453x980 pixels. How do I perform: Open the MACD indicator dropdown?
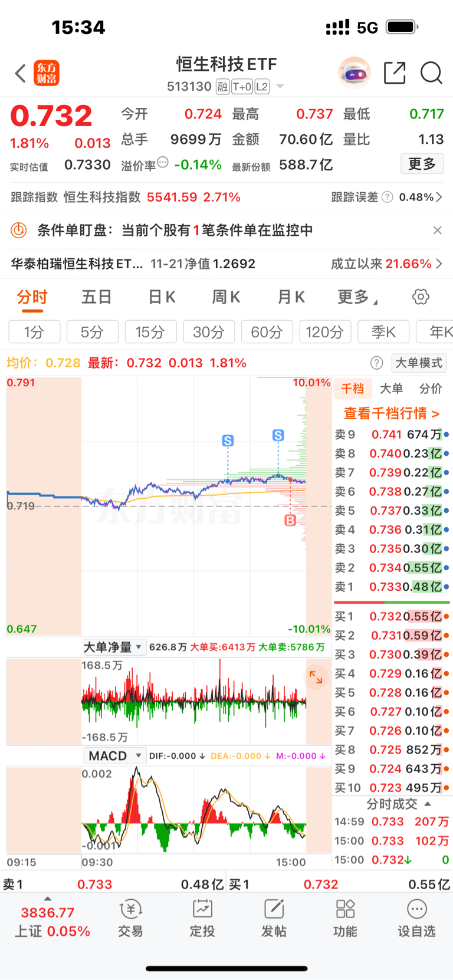point(115,755)
